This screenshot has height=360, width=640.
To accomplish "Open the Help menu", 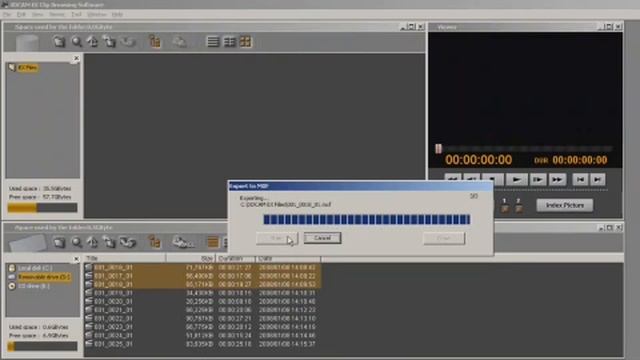I will pyautogui.click(x=118, y=14).
